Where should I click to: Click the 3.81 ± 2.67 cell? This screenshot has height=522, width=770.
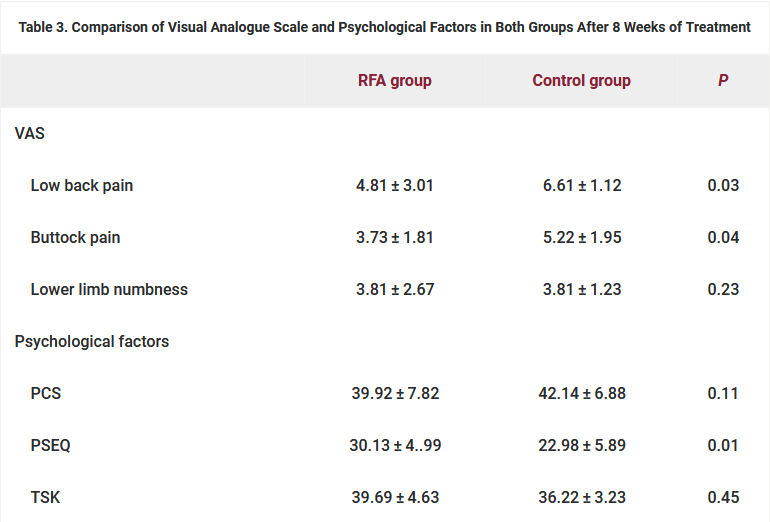point(395,289)
